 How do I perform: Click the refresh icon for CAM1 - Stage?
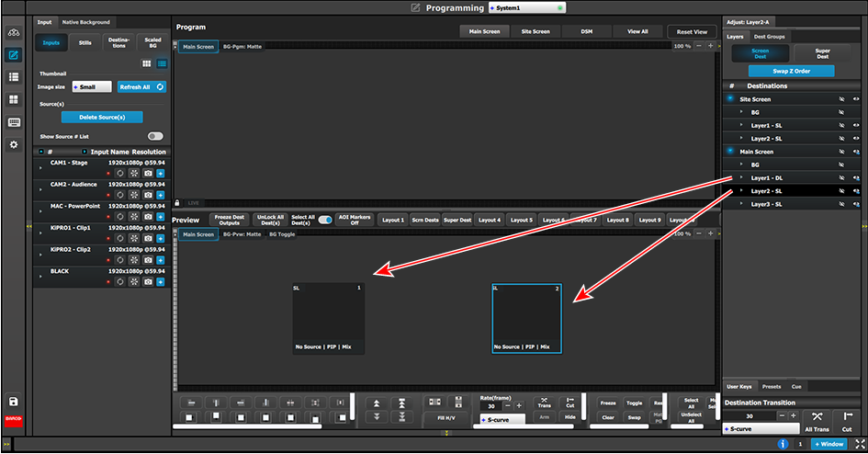pos(119,174)
